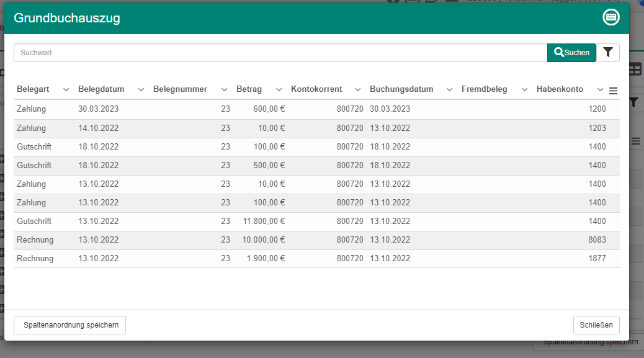644x358 pixels.
Task: Click the keyboard icon in dialog header
Action: tap(611, 17)
